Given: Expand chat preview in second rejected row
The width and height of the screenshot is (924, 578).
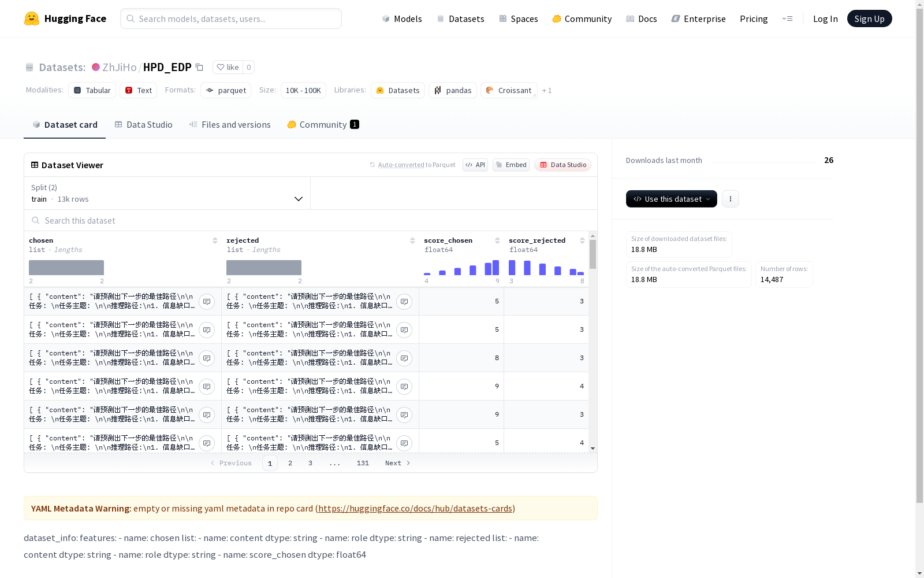Looking at the screenshot, I should 404,330.
